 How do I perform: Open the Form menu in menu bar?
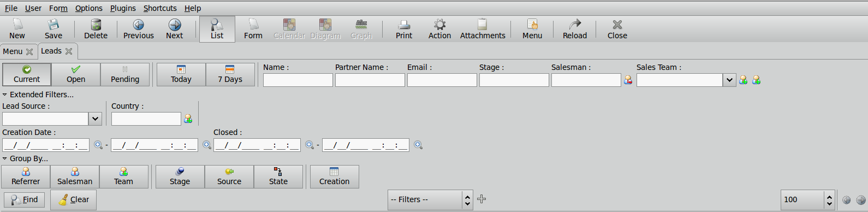58,8
